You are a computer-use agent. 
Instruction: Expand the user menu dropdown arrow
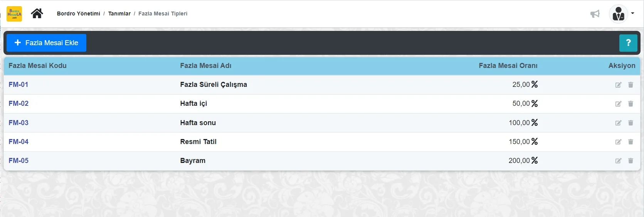(632, 14)
